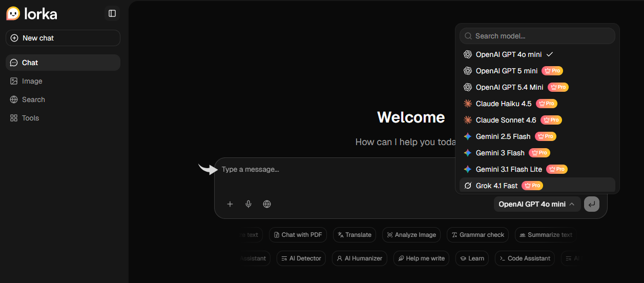Image resolution: width=644 pixels, height=283 pixels.
Task: Open the Image section
Action: [63, 81]
